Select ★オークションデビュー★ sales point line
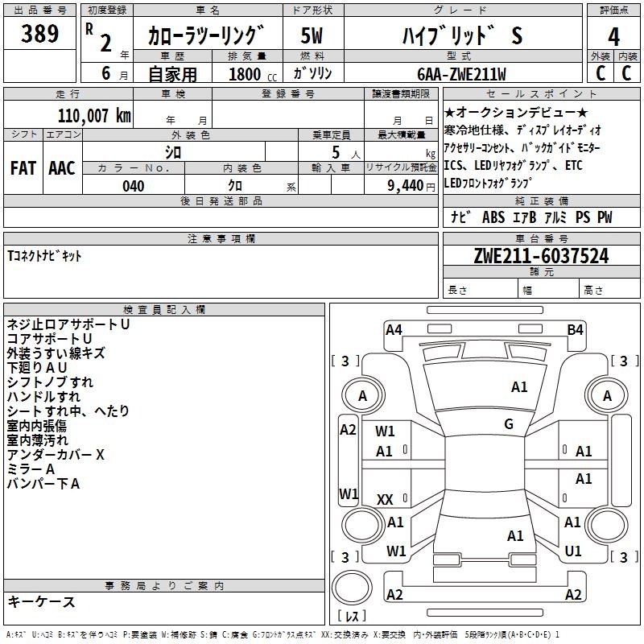Screen dimensions: 644x644 (x=516, y=112)
